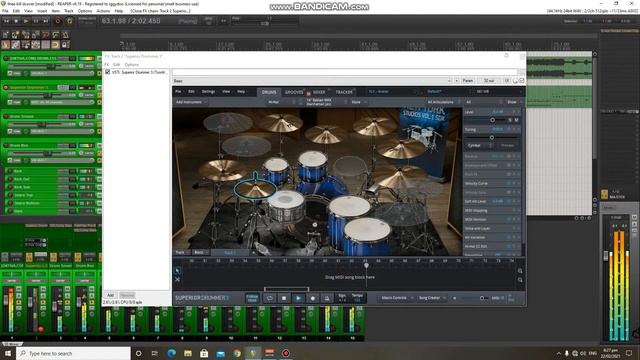
Task: Toggle record arm on Drums Smash track
Action: (x=6, y=116)
